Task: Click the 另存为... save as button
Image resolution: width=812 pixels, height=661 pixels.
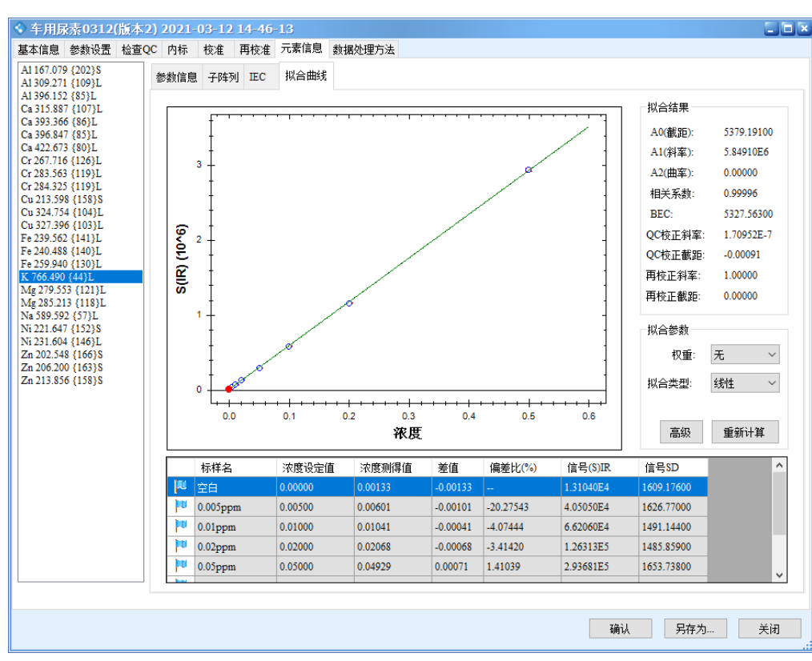Action: coord(694,629)
